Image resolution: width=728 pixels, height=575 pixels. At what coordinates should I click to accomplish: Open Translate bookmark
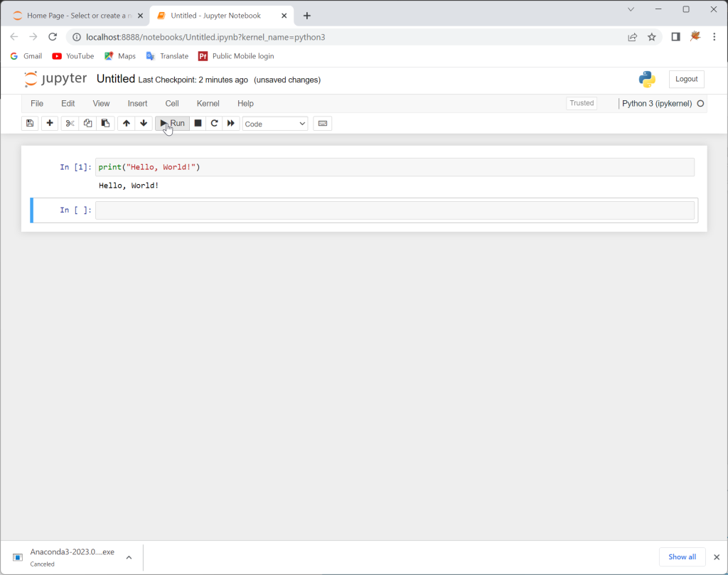167,56
